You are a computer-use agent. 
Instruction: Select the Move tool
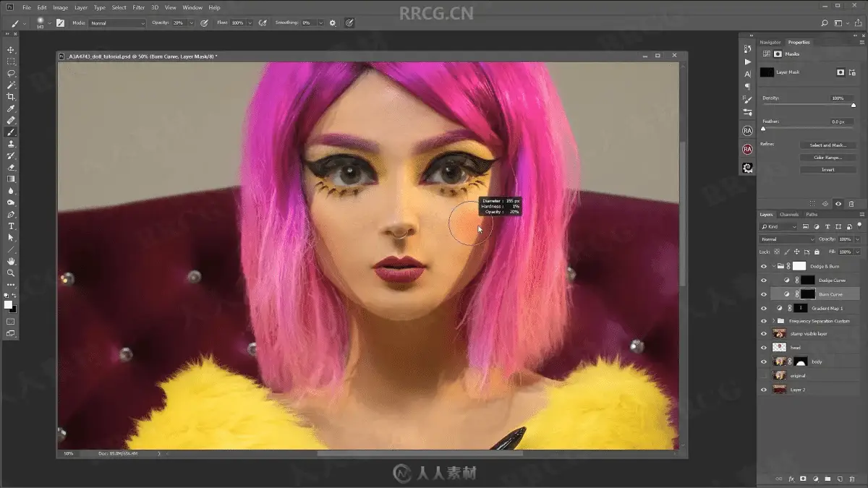click(x=11, y=50)
